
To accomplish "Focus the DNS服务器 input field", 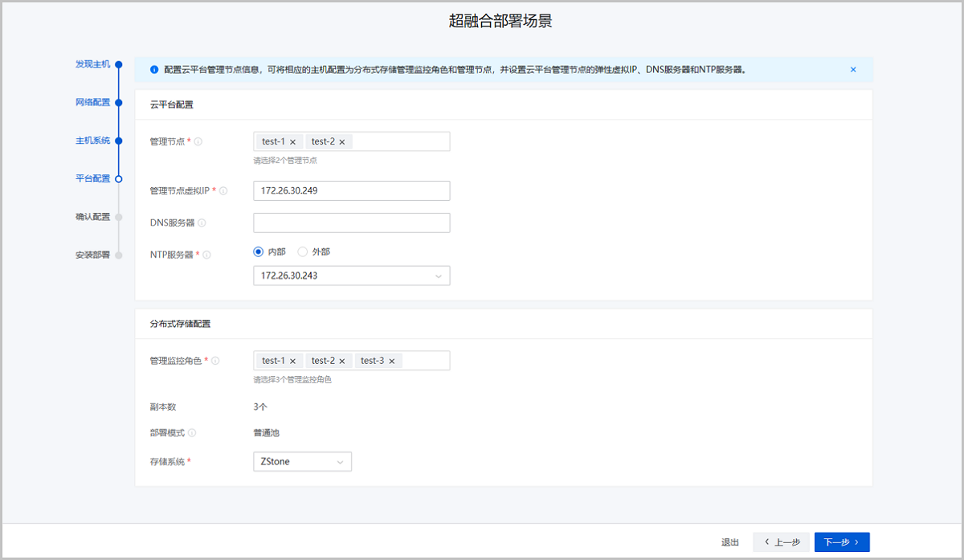I will [x=352, y=223].
